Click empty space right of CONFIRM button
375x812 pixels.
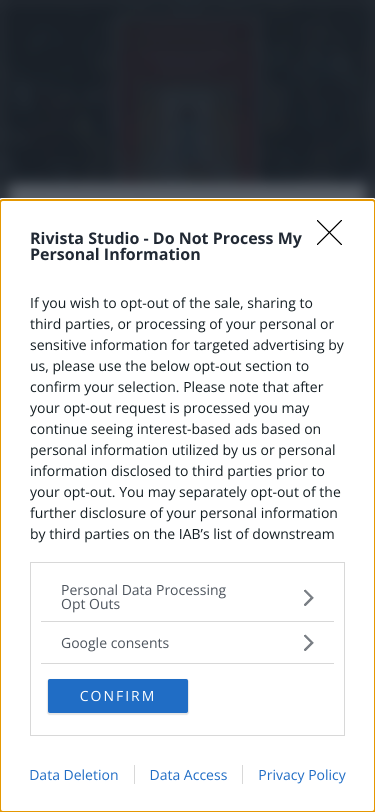click(264, 696)
